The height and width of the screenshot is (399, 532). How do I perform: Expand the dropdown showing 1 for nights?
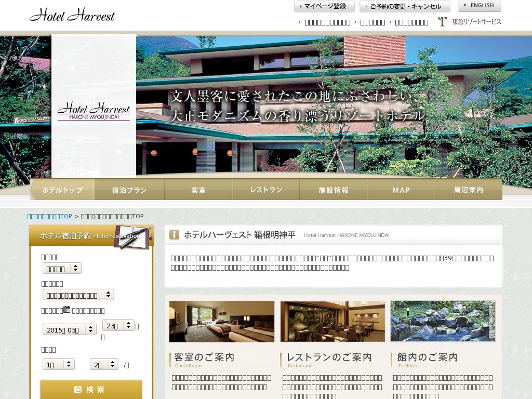[x=58, y=364]
